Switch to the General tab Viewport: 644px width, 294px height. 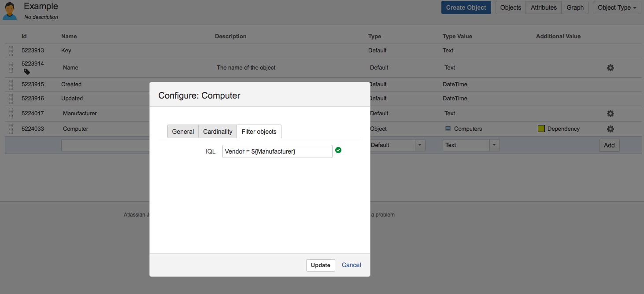pos(183,132)
